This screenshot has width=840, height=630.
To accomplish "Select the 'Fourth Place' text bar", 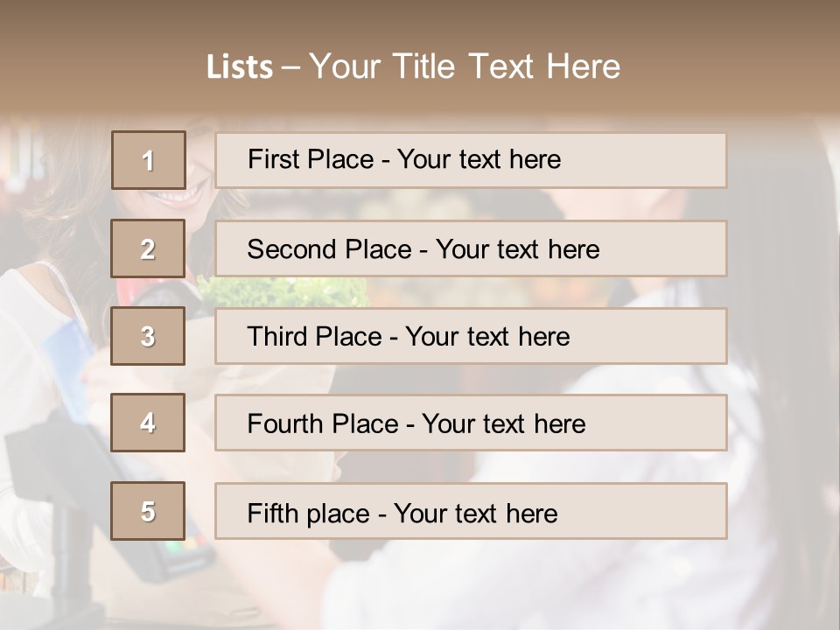I will pyautogui.click(x=471, y=423).
